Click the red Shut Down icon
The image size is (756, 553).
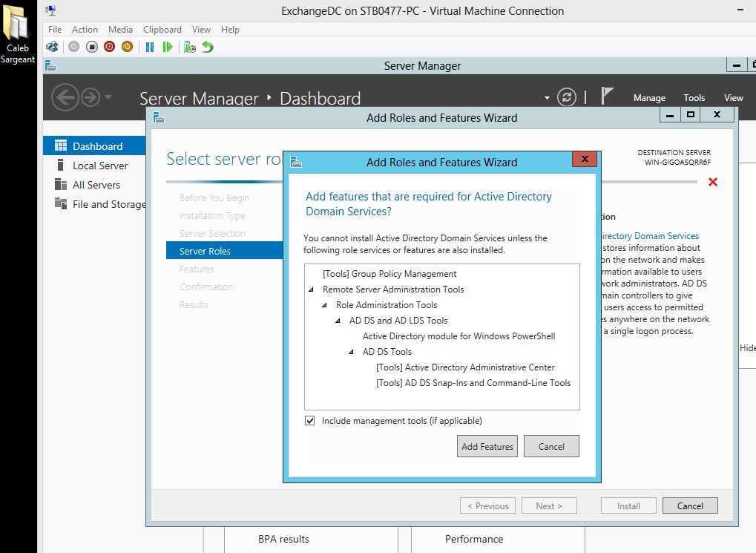tap(110, 47)
